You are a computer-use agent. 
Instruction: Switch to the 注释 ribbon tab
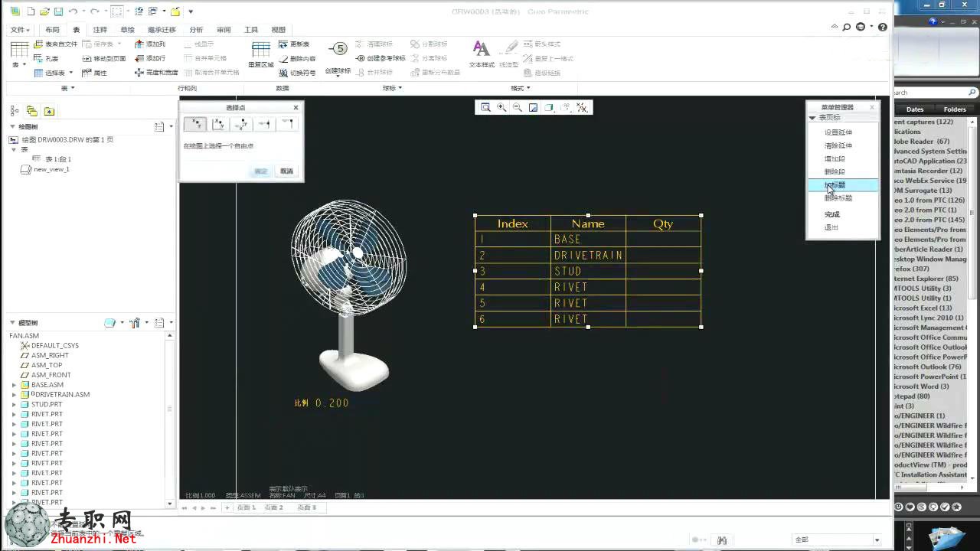[x=100, y=30]
